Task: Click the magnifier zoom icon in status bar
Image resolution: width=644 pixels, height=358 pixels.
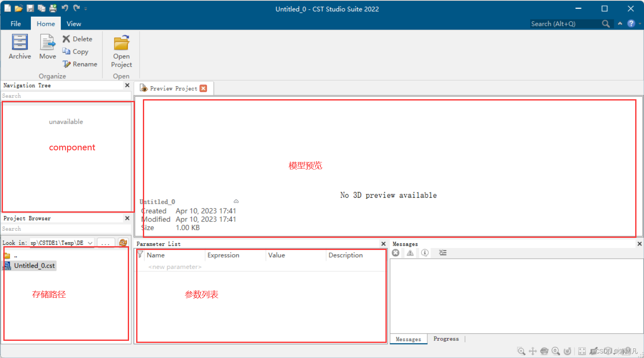Action: pyautogui.click(x=556, y=351)
